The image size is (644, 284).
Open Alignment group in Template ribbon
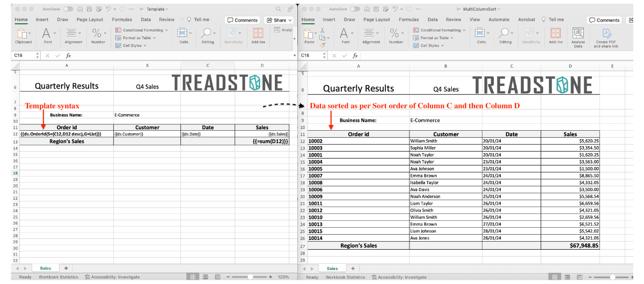coord(74,36)
